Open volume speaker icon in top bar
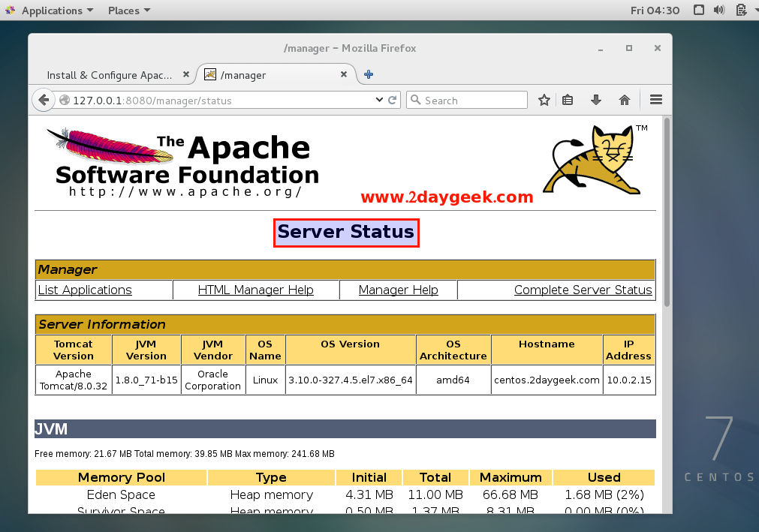Screen dimensions: 759x532 tap(719, 11)
